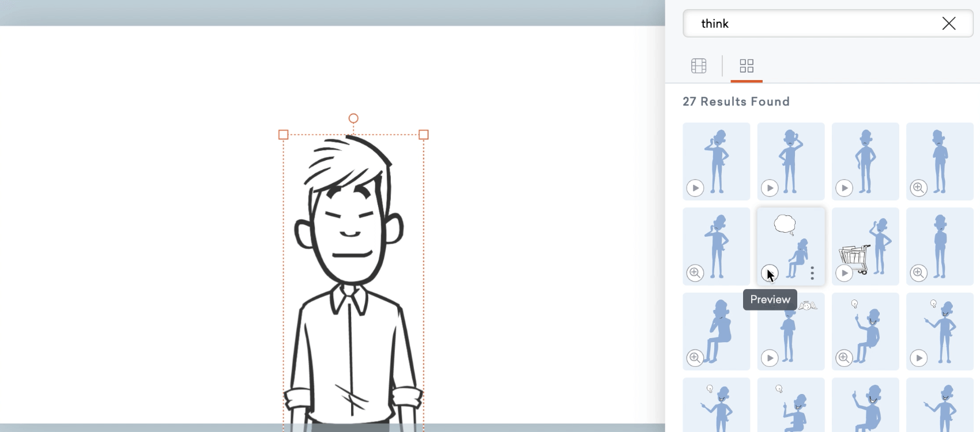Zoom the first pose in second row

click(x=695, y=273)
